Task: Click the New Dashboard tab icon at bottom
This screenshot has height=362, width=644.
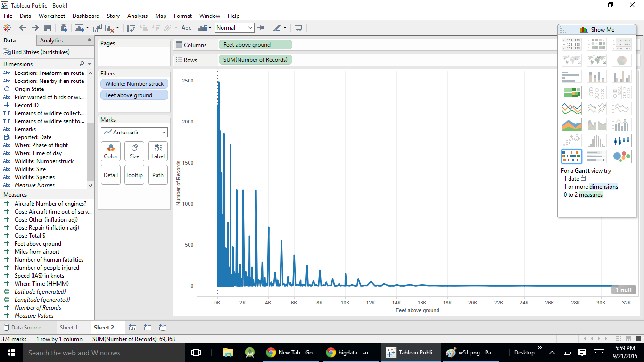Action: click(148, 328)
